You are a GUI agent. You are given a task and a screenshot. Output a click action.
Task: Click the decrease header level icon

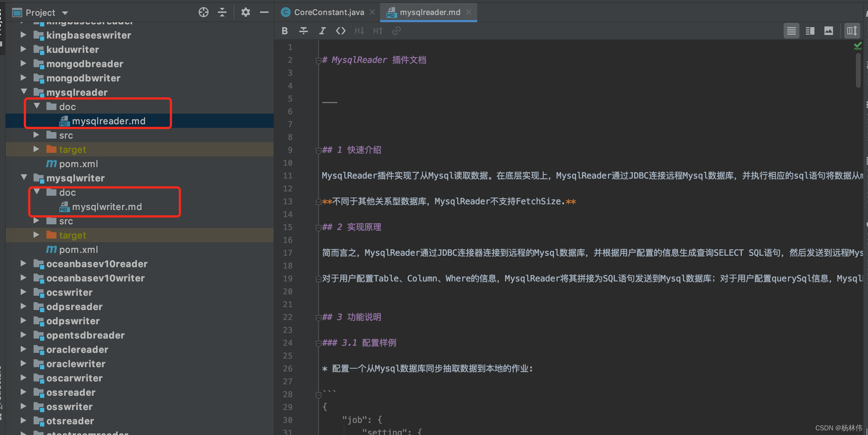point(359,31)
